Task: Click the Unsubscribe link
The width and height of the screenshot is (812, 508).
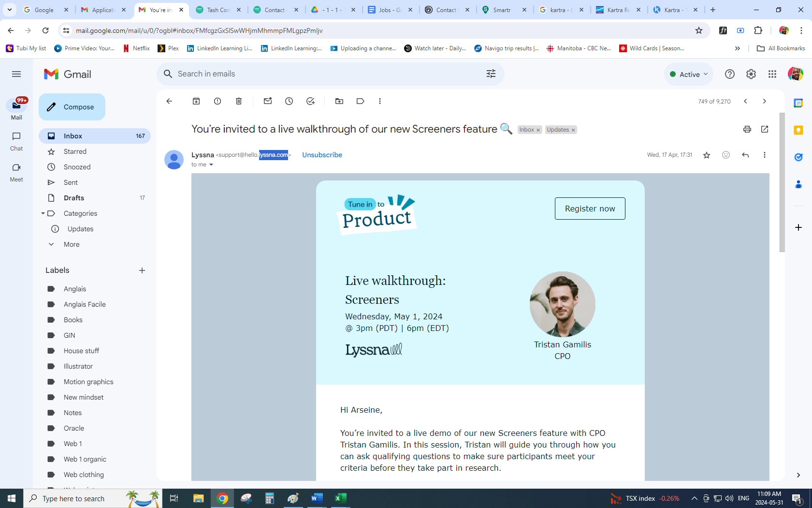Action: (322, 155)
